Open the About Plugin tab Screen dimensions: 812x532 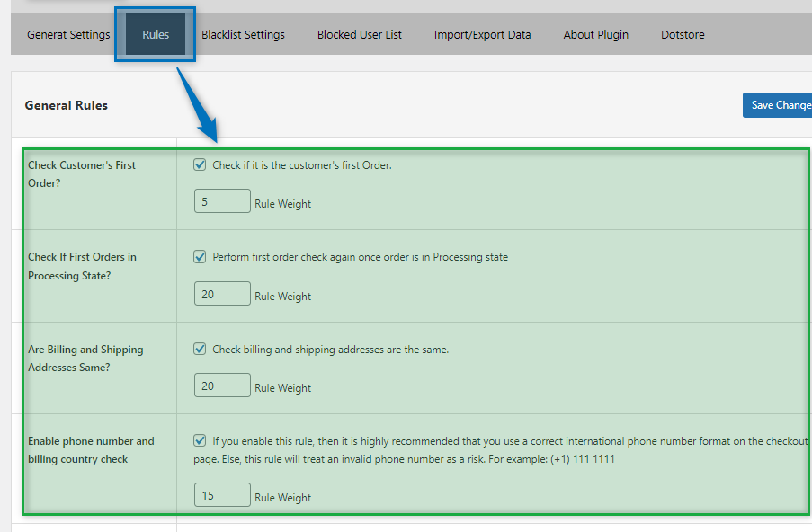pyautogui.click(x=595, y=35)
